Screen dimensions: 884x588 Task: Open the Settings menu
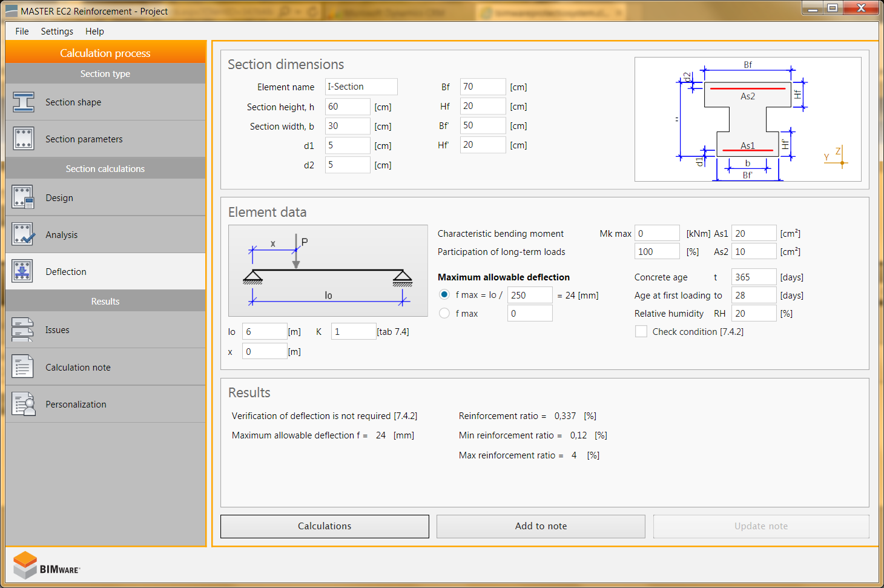tap(57, 31)
